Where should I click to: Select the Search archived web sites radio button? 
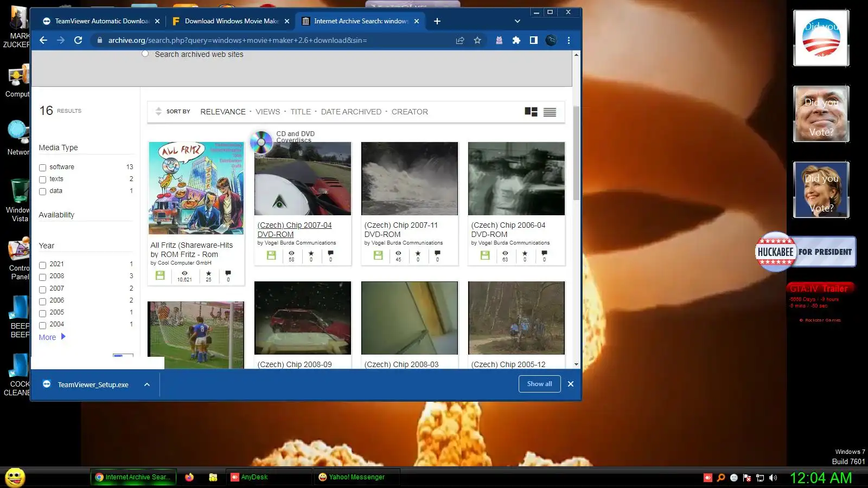tap(145, 54)
